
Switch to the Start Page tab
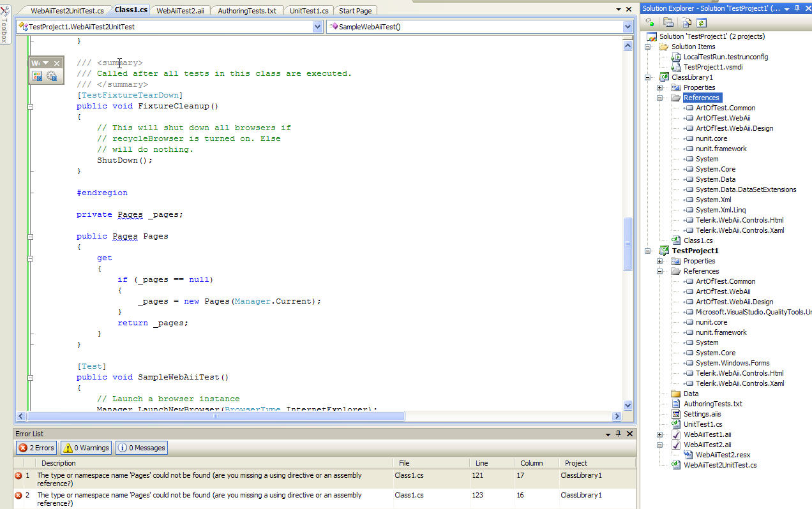click(355, 11)
